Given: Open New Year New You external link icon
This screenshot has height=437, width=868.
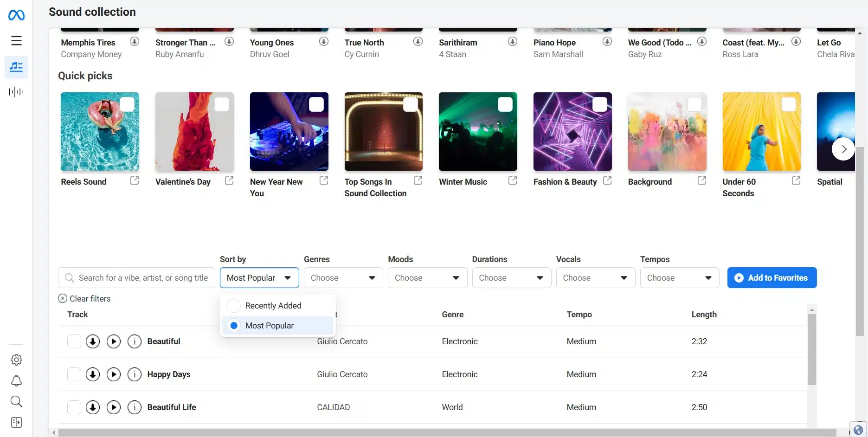Looking at the screenshot, I should 324,180.
